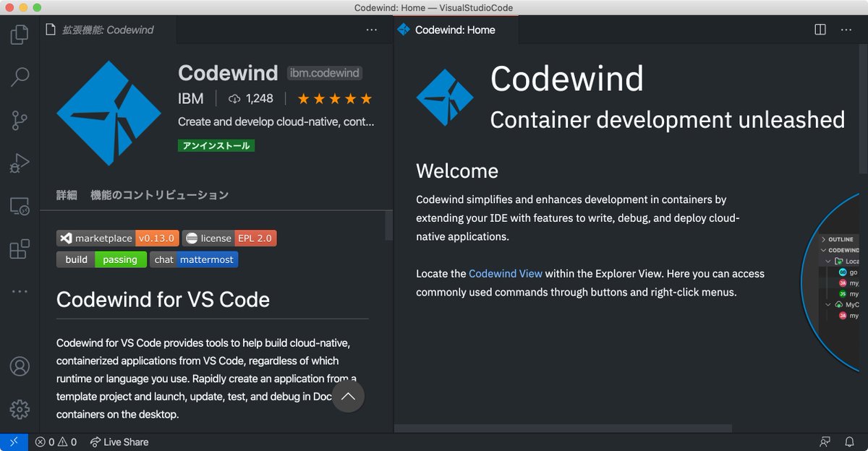Open the Source Control view
The width and height of the screenshot is (868, 451).
click(x=20, y=120)
